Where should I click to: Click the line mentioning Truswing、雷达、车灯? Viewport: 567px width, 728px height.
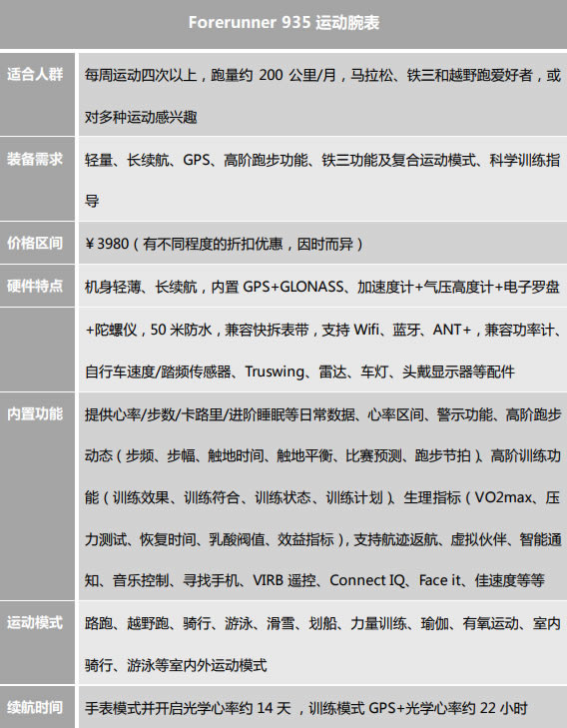click(x=299, y=371)
